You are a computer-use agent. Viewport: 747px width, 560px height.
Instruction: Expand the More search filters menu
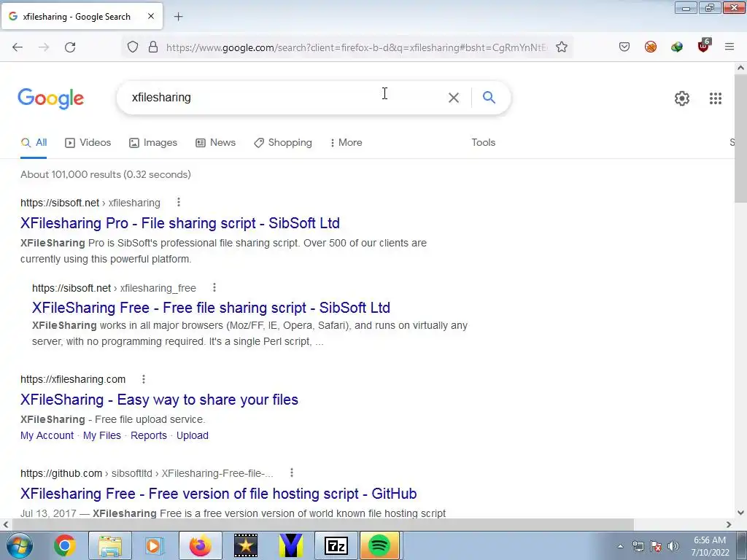(x=346, y=142)
